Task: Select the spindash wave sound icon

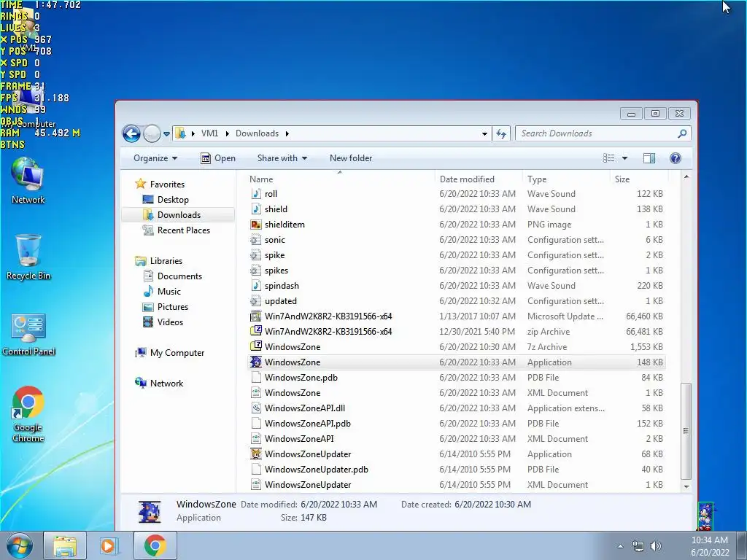Action: (256, 286)
